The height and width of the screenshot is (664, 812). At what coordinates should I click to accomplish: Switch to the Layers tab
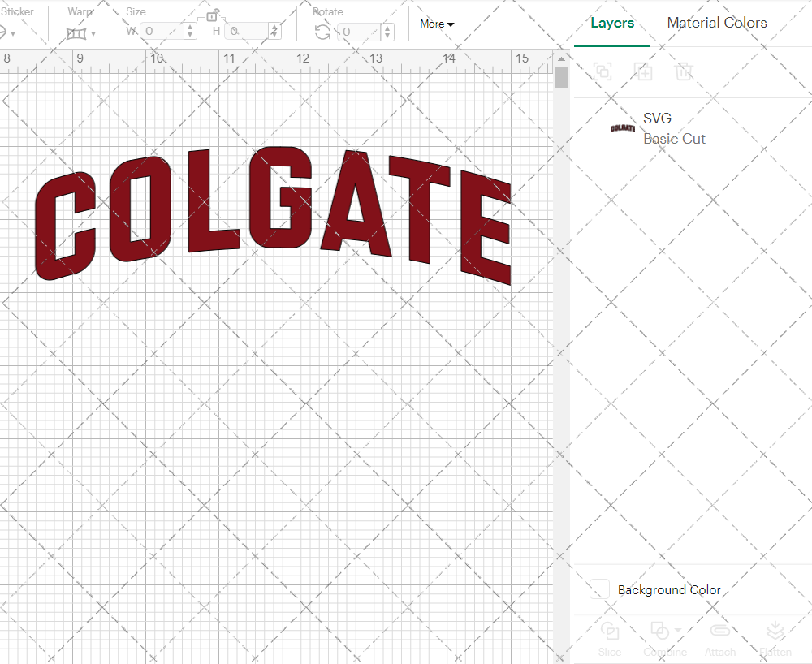pos(612,24)
